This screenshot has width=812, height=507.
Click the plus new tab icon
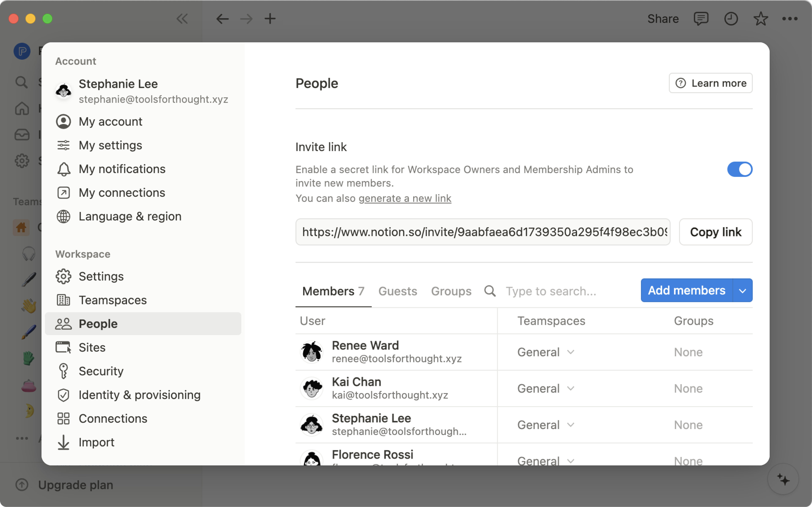pyautogui.click(x=270, y=19)
